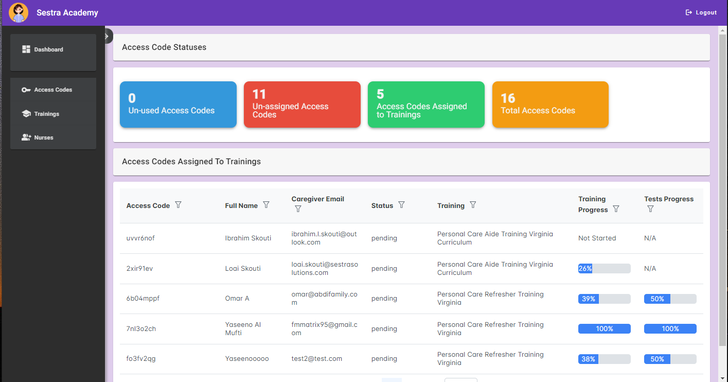Click the Access Codes Assigned To Trainings heading
This screenshot has width=728, height=382.
191,162
